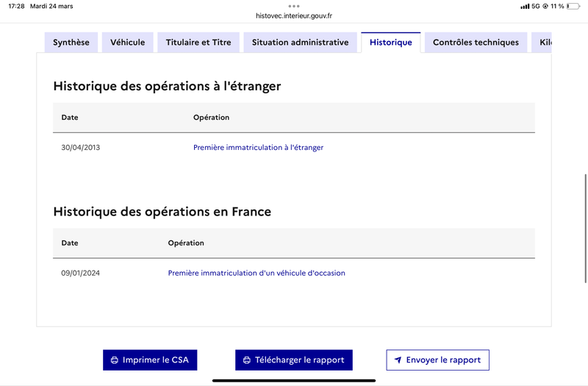Open the Titulaire et Titre tab
Viewport: 588px width, 386px height.
point(198,43)
